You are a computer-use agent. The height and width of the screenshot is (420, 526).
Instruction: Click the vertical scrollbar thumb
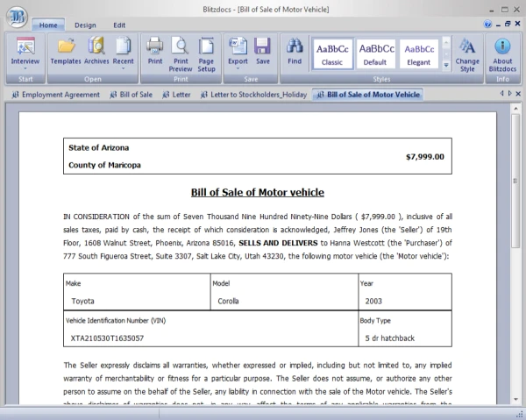pos(515,182)
